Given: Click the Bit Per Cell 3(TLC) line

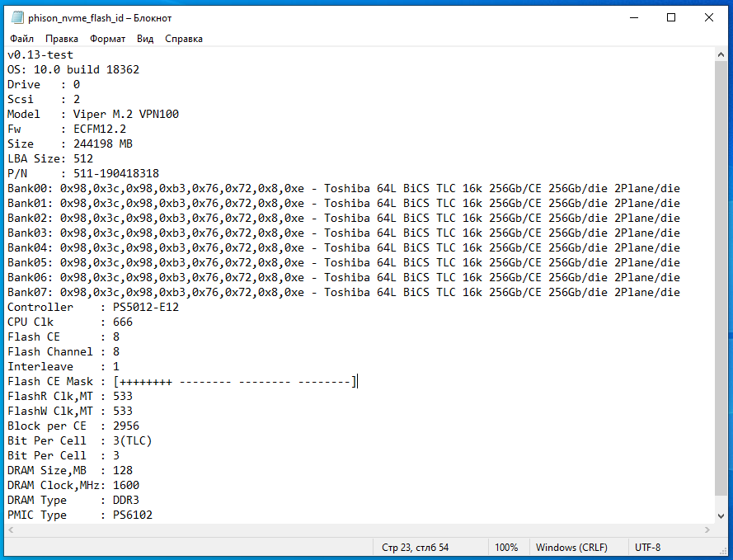Looking at the screenshot, I should 80,440.
